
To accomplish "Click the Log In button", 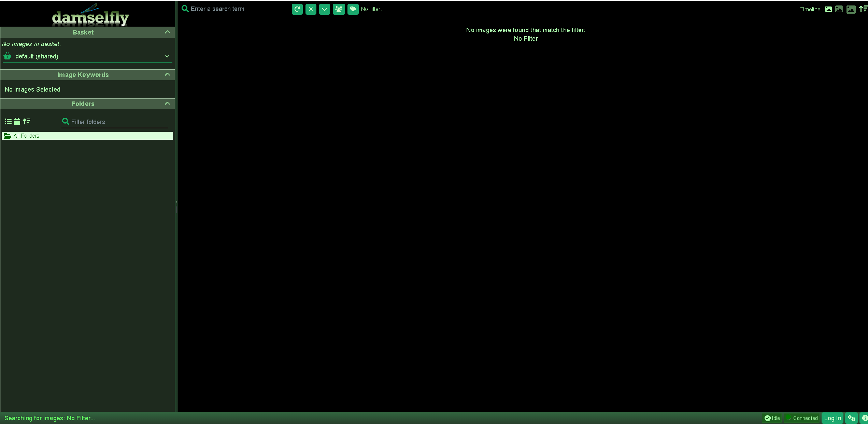I will pos(832,418).
